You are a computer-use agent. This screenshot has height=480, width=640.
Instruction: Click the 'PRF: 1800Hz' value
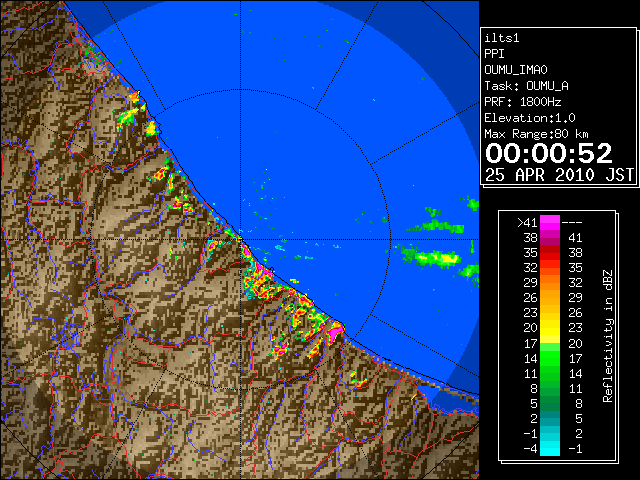(523, 102)
